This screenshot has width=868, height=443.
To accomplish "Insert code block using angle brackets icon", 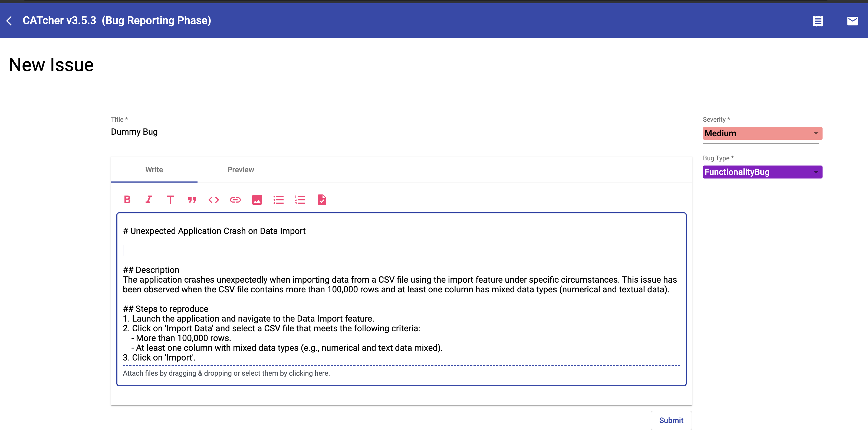I will pyautogui.click(x=214, y=200).
